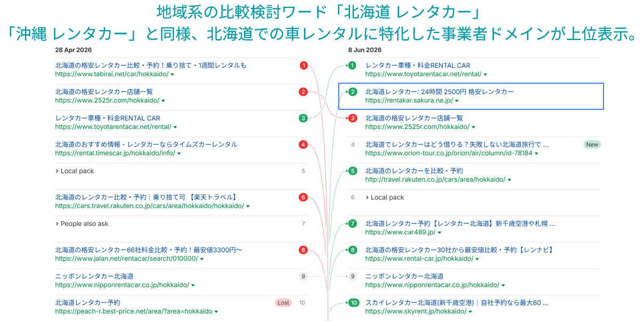This screenshot has height=321, width=644.
Task: Expand dropdown next to left nipponrentacar.co.jp URL
Action: [x=193, y=286]
